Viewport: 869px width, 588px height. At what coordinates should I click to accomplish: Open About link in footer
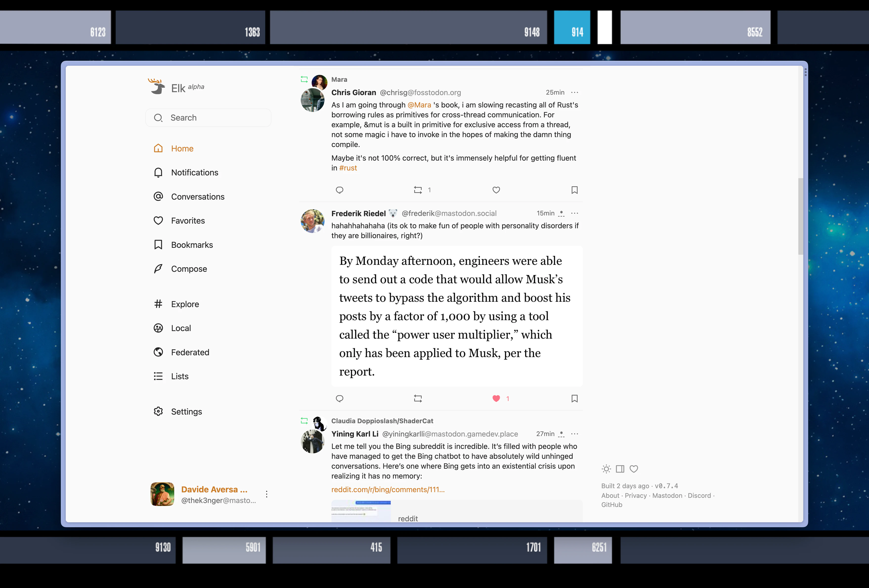coord(610,496)
